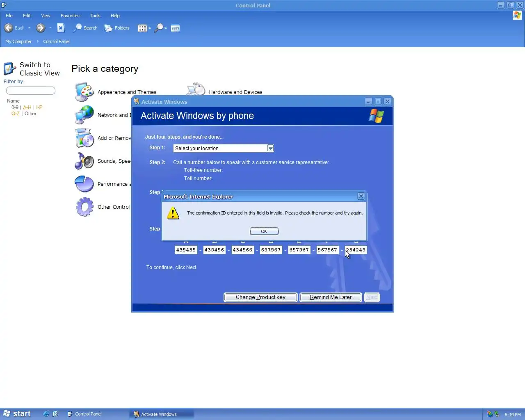Filter names by 0-9
The height and width of the screenshot is (420, 525).
(x=15, y=107)
